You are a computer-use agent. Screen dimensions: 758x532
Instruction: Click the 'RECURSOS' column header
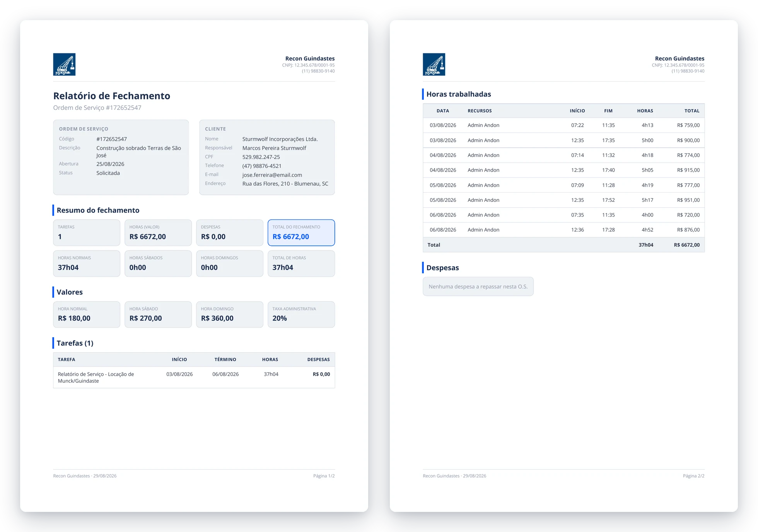[x=480, y=111]
